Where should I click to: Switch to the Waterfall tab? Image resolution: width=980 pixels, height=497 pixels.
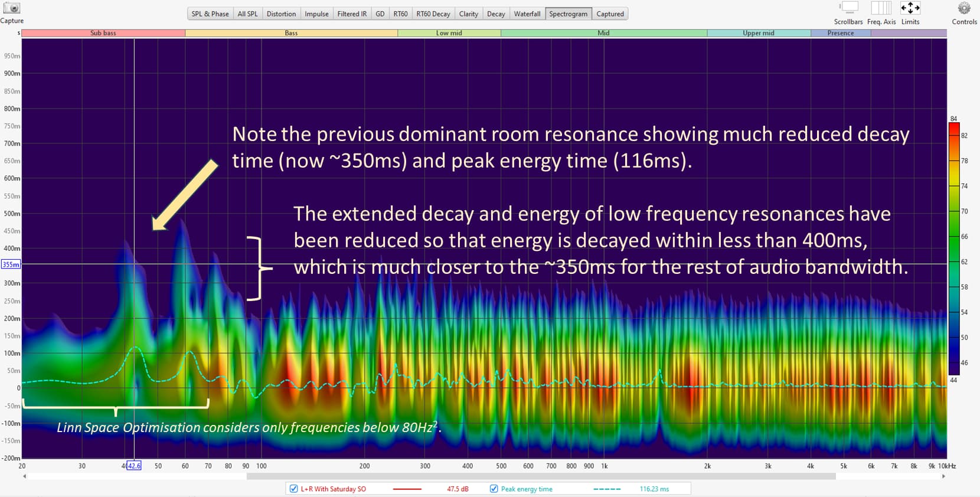(x=527, y=14)
